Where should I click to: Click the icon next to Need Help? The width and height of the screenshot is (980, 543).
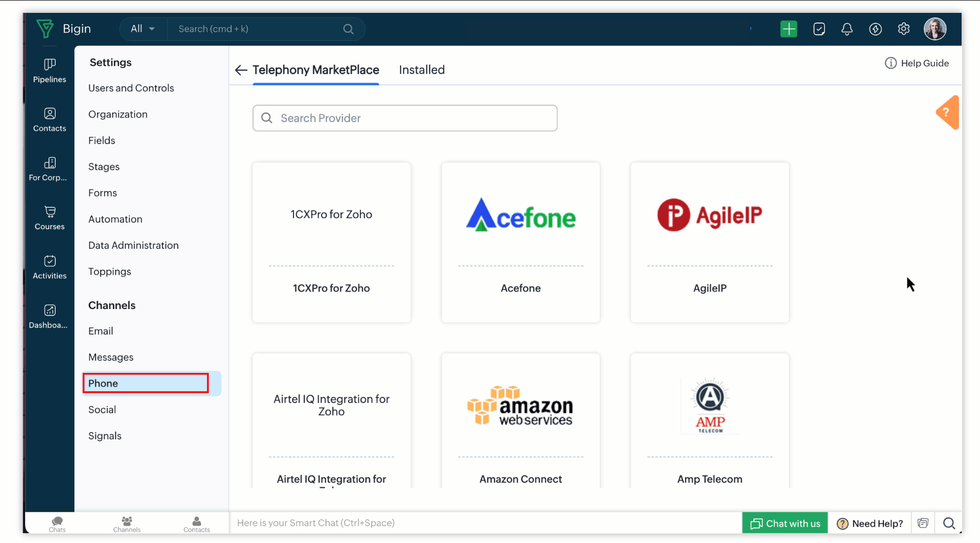[x=923, y=523]
